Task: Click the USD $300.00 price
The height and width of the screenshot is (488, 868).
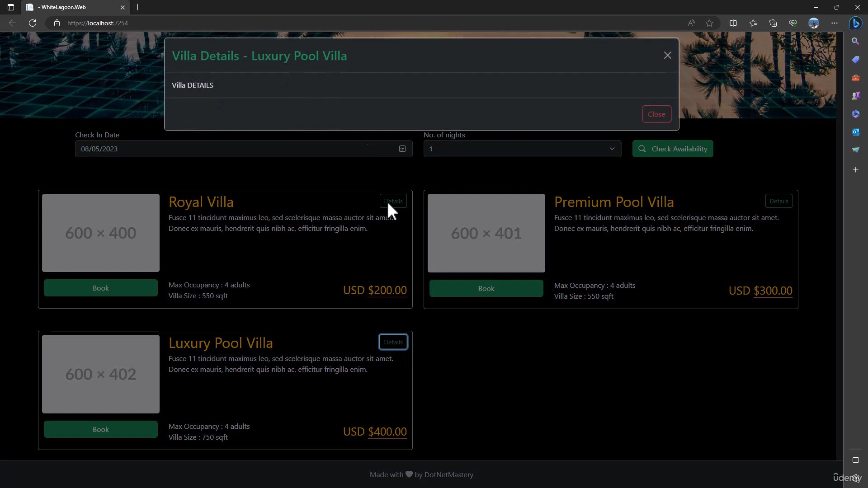Action: coord(760,291)
